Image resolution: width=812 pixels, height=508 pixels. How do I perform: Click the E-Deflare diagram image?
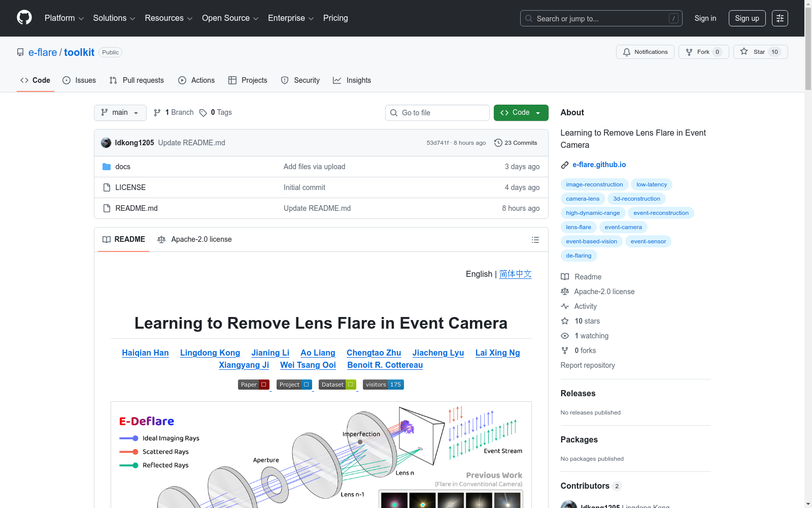click(321, 455)
